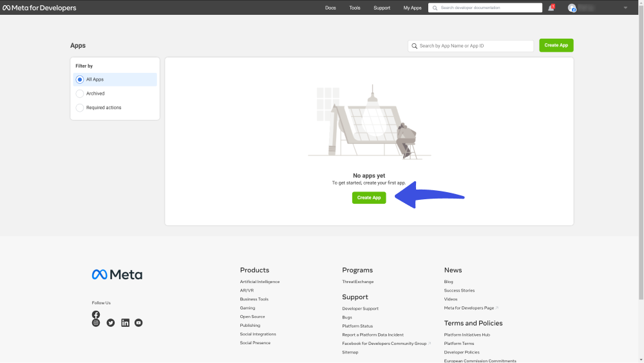Click the LinkedIn icon under Follow Us
The width and height of the screenshot is (644, 363).
(126, 323)
